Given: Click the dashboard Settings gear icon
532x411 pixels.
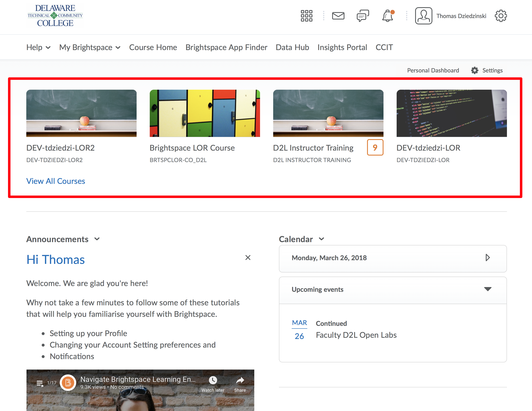Looking at the screenshot, I should (474, 70).
